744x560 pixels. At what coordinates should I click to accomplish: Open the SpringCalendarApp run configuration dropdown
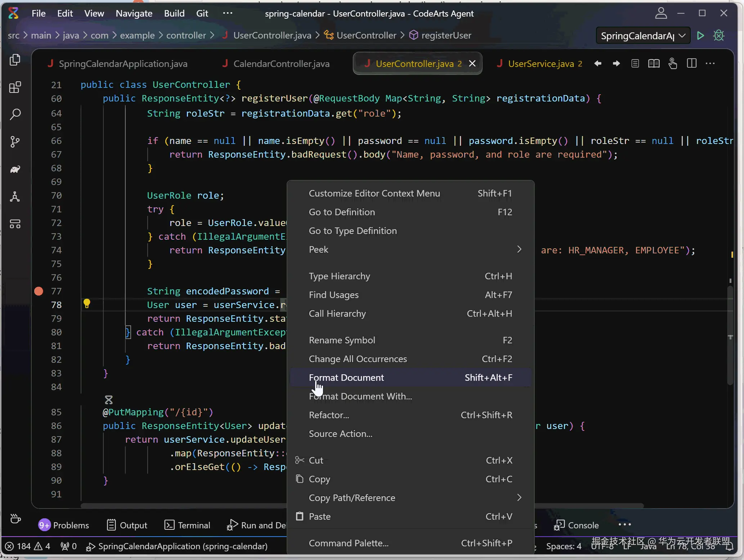643,36
